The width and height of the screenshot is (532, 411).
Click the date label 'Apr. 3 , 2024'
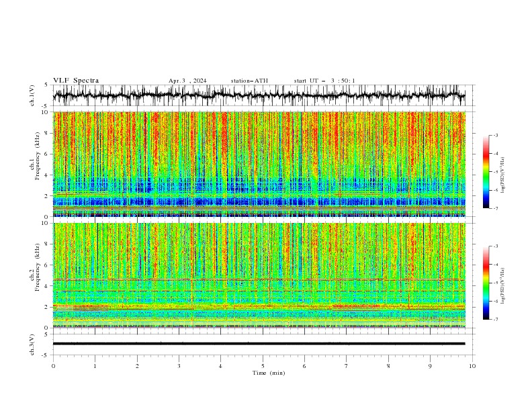[x=187, y=81]
